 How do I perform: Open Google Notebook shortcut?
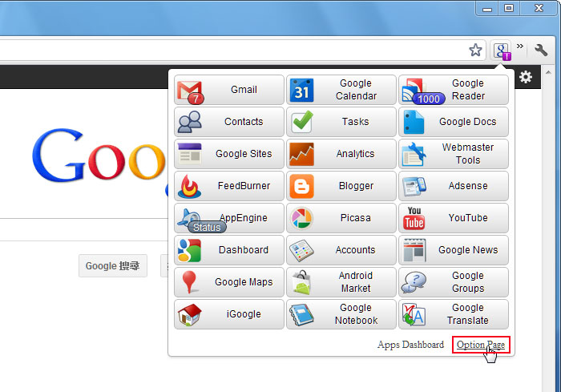pyautogui.click(x=341, y=314)
